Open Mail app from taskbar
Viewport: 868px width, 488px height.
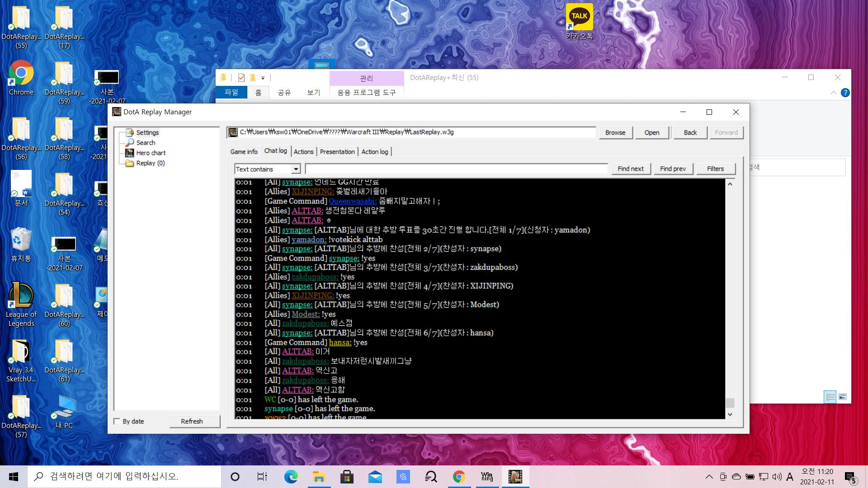coord(375,477)
